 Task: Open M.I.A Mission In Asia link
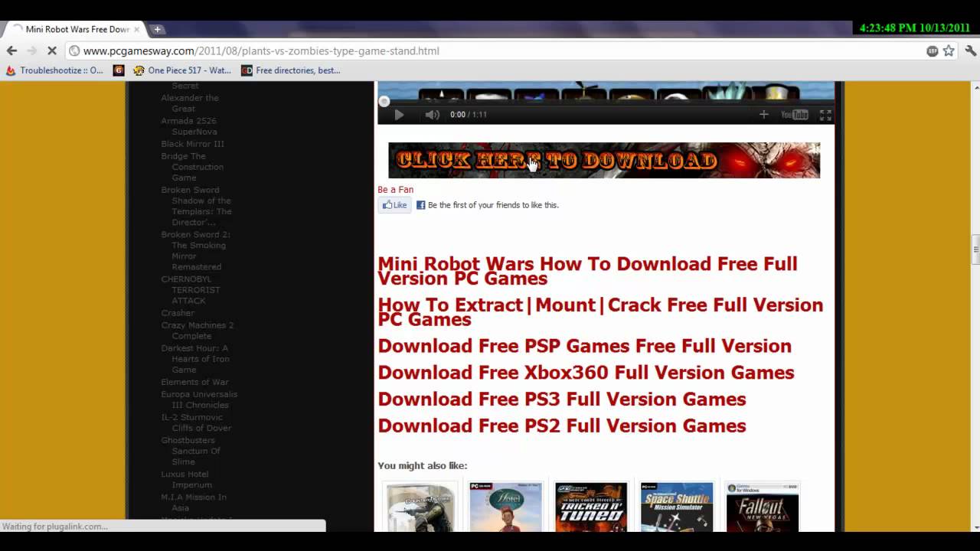coord(194,502)
